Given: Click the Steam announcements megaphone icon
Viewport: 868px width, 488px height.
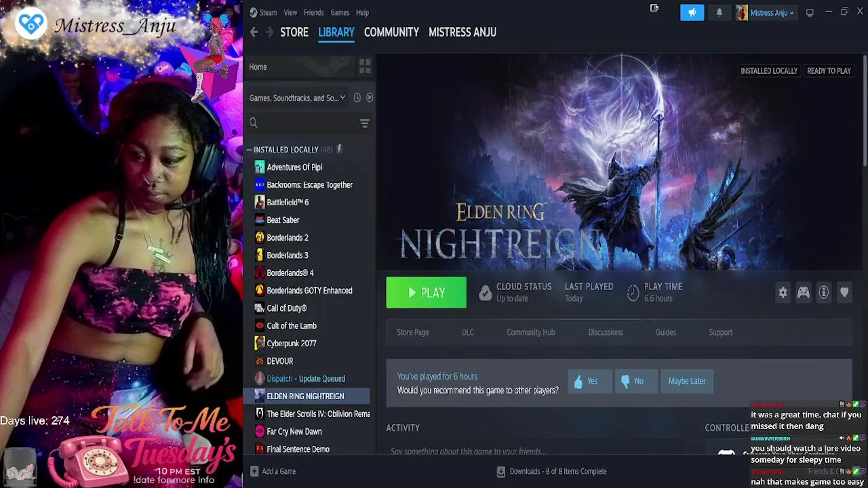Looking at the screenshot, I should point(692,12).
